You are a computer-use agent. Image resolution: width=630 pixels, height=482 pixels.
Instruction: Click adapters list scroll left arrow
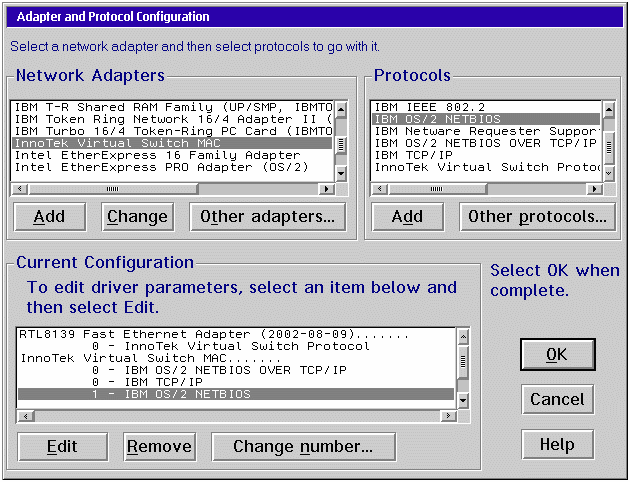tap(20, 189)
